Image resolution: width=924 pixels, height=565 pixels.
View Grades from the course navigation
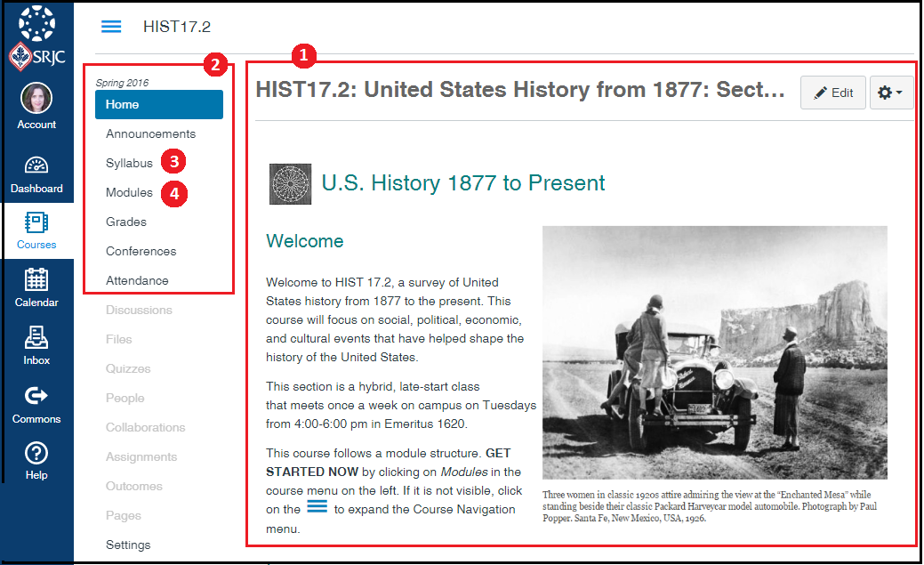point(126,222)
